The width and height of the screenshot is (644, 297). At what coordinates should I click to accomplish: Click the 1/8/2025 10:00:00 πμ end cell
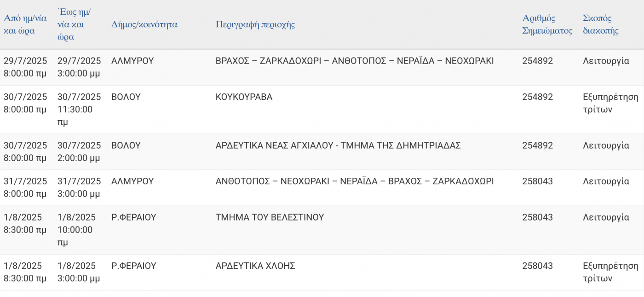[77, 229]
